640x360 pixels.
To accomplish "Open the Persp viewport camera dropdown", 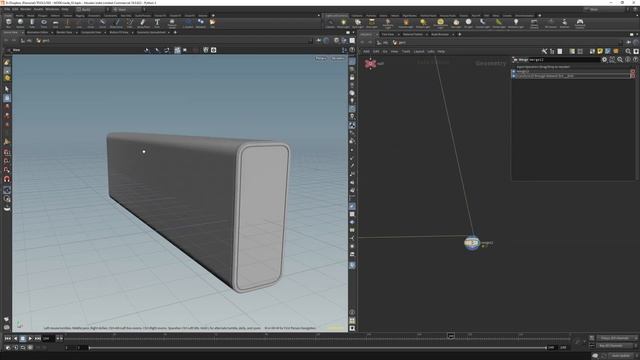I will coord(321,58).
